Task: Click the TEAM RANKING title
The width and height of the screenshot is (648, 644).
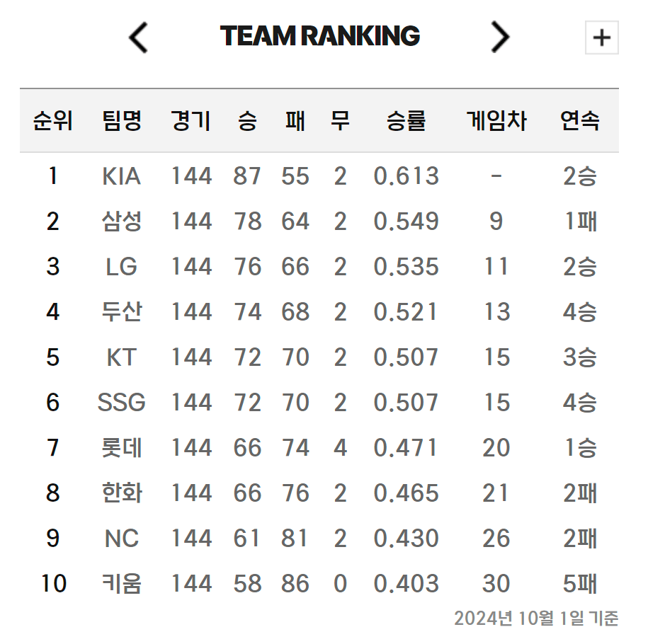Action: pyautogui.click(x=321, y=35)
